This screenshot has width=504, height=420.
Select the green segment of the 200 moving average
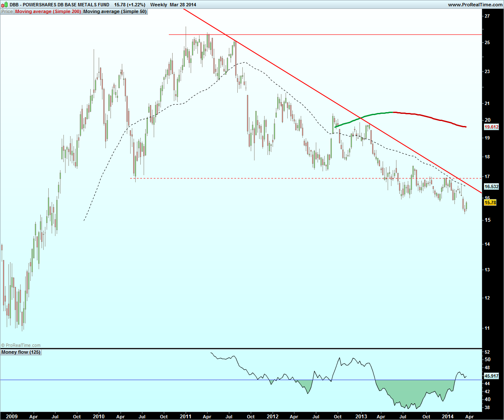click(363, 117)
